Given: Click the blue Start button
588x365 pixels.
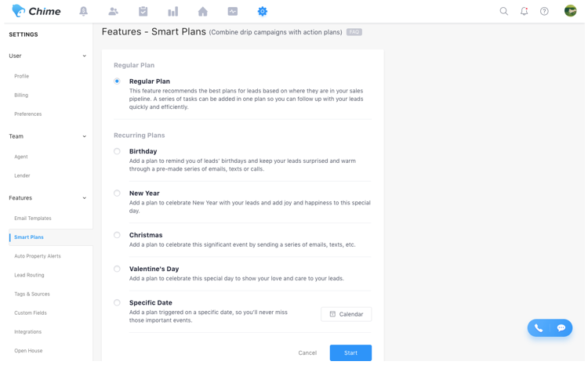Looking at the screenshot, I should click(350, 352).
